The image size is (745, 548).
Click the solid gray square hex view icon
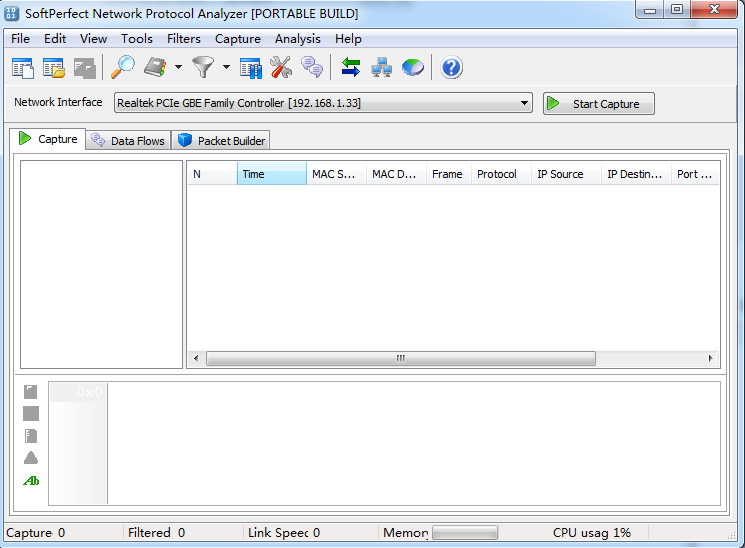(x=31, y=413)
